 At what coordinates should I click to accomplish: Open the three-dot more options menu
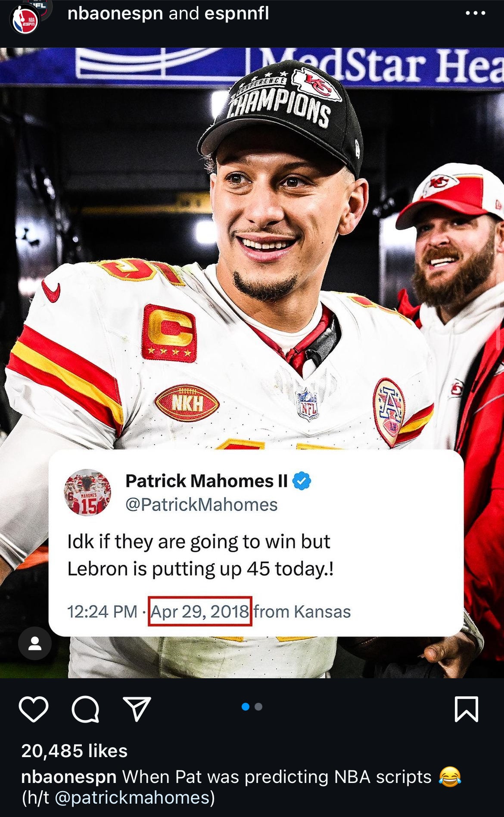476,13
